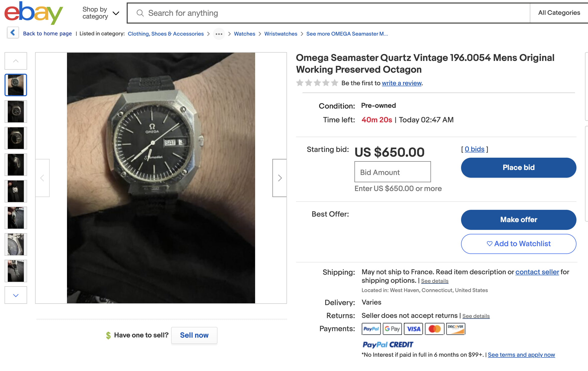Select the second watch thumbnail

pos(16,112)
